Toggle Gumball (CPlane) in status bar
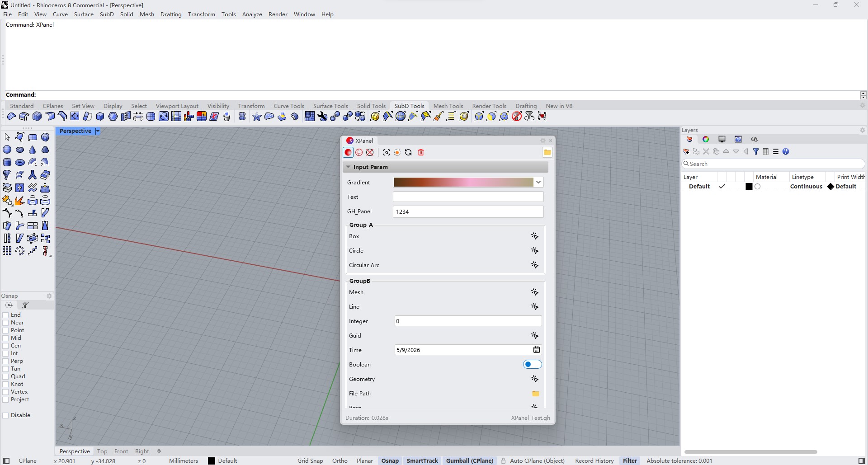Viewport: 868px width, 465px height. [470, 461]
